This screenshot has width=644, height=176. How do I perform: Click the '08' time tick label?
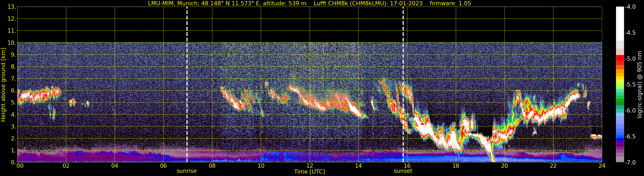click(212, 166)
